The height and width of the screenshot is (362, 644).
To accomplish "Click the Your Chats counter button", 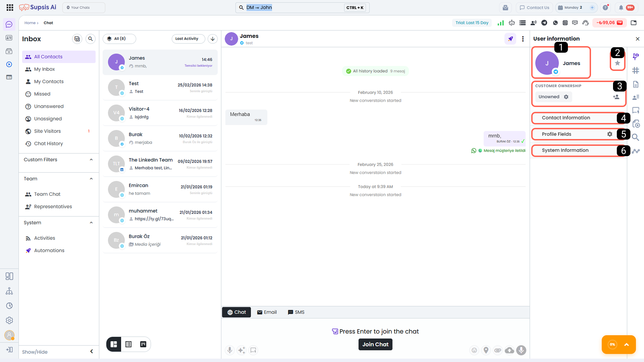I will point(84,8).
